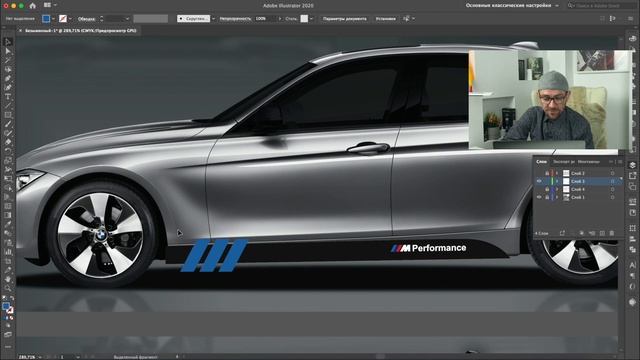
Task: Expand layer Слой 2 contents
Action: click(557, 173)
